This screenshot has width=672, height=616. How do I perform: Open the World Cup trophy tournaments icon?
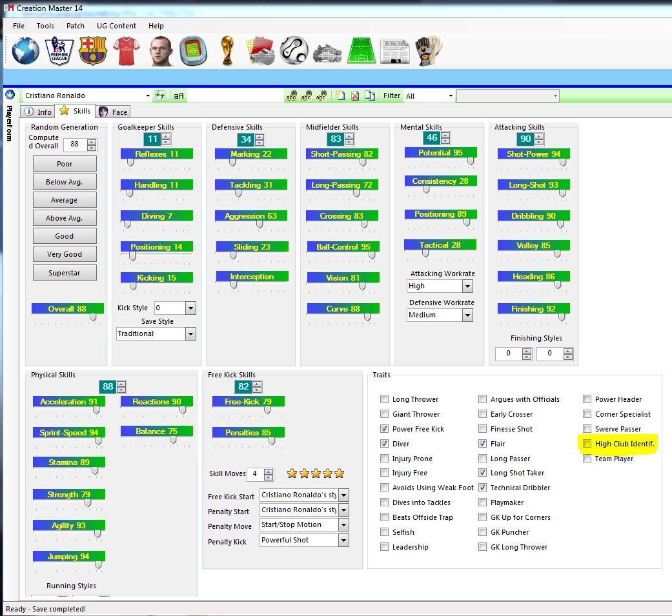(227, 50)
